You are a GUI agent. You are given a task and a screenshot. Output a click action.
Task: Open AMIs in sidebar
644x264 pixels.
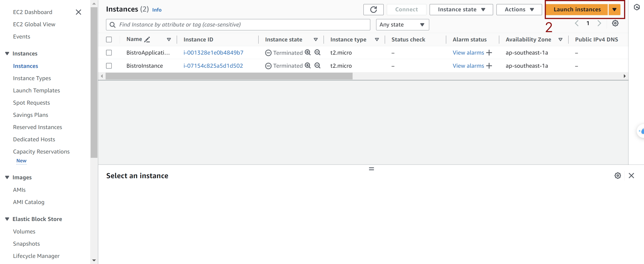pos(19,190)
